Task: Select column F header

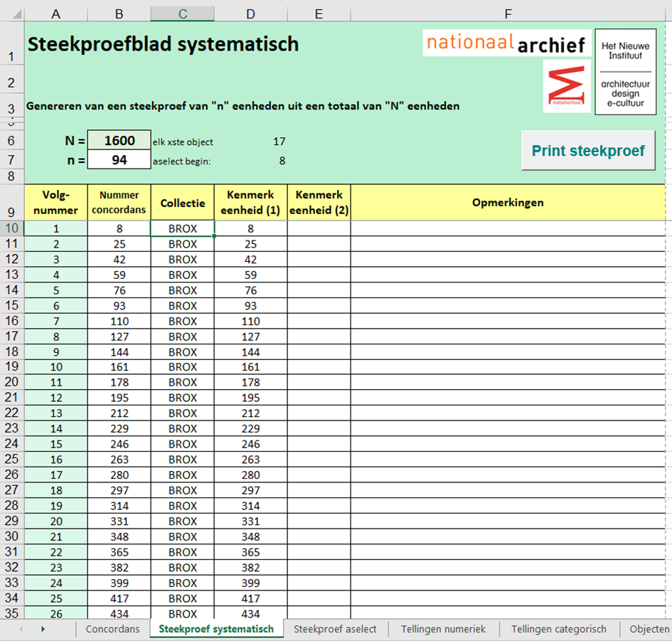Action: click(508, 14)
